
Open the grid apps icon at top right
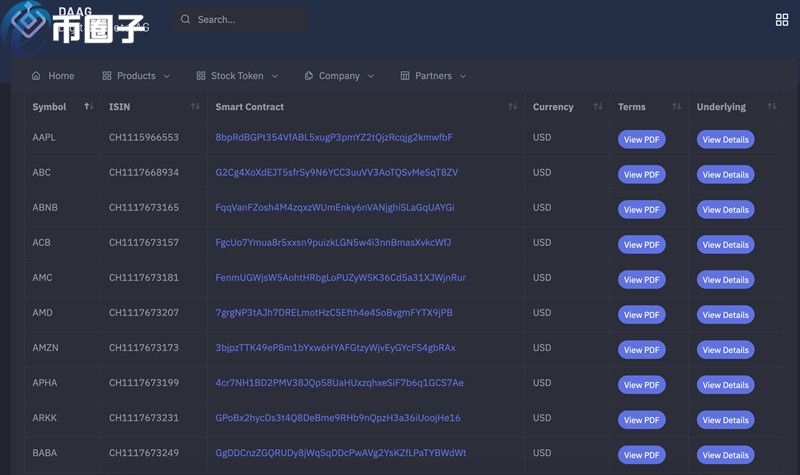(x=782, y=20)
